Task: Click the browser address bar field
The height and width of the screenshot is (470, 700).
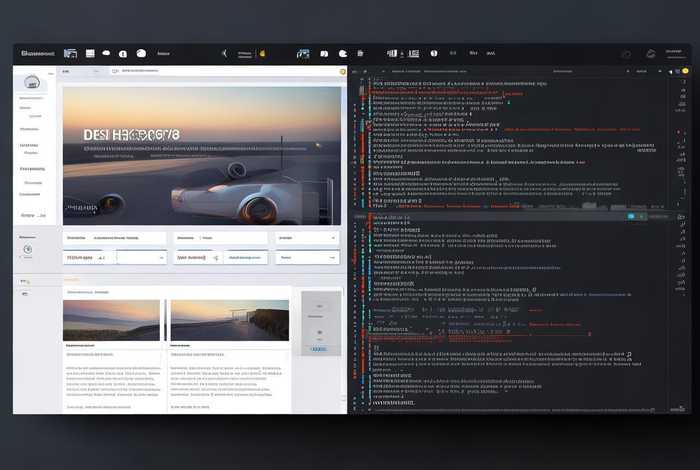Action: [200, 72]
